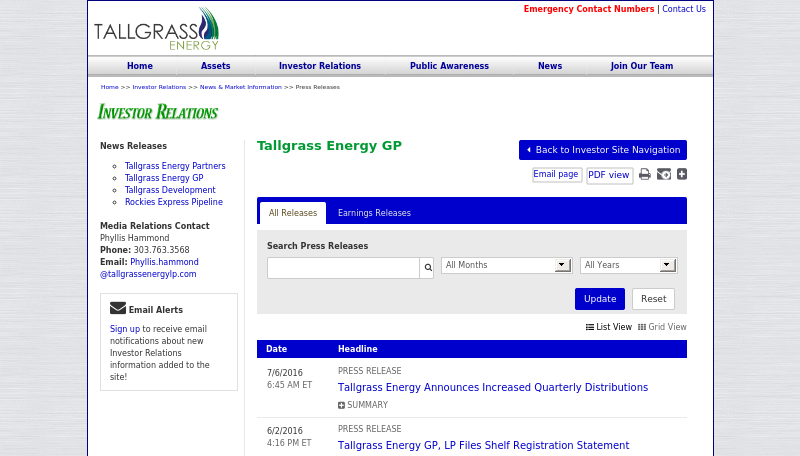Click the Headline column header

click(x=358, y=349)
